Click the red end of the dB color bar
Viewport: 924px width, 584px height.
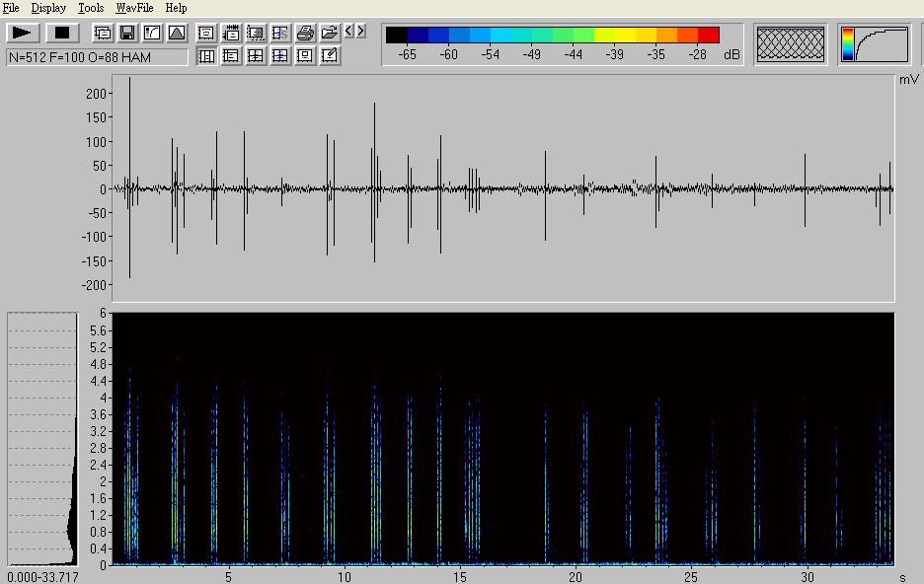click(708, 36)
